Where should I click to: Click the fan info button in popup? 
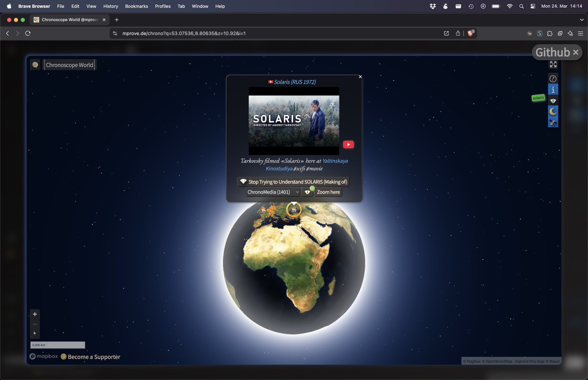307,192
